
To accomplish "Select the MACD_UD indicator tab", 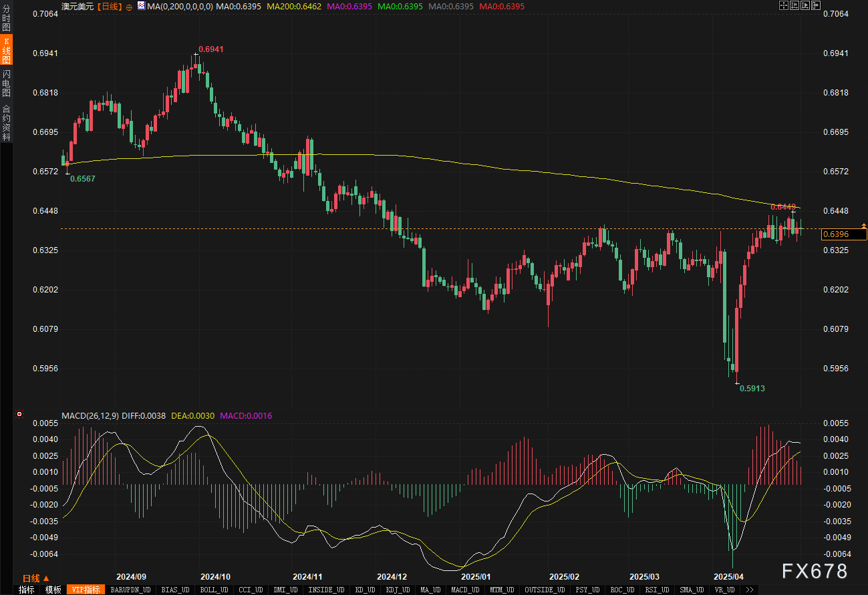I will tap(464, 590).
